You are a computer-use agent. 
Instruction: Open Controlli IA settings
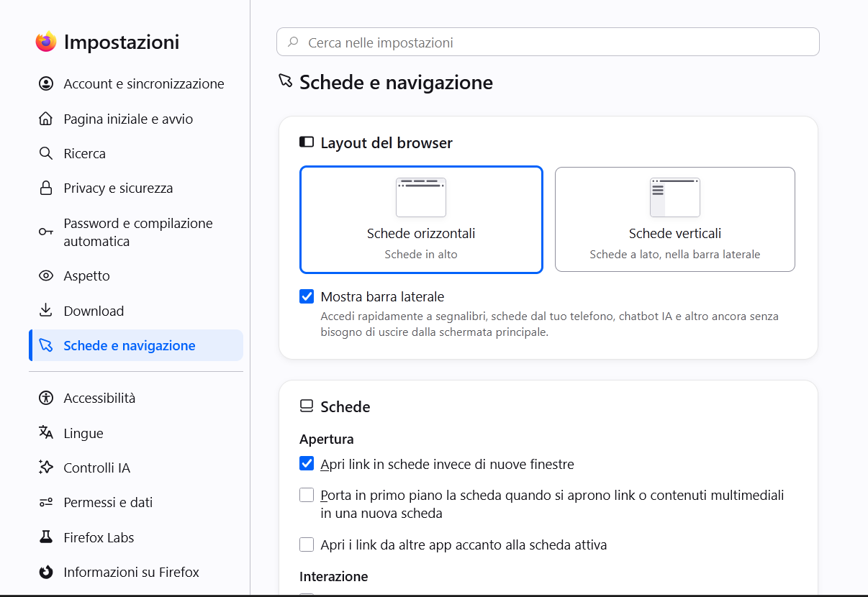click(136, 468)
